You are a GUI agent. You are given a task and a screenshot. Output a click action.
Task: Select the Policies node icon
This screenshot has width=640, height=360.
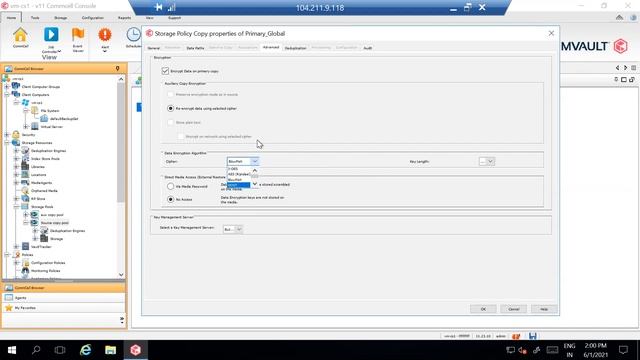pos(17,255)
